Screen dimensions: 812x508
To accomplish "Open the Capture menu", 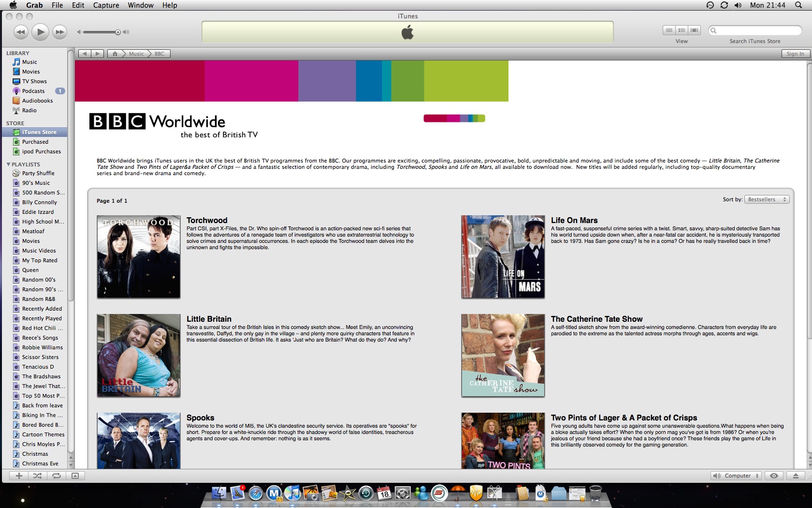I will tap(106, 5).
